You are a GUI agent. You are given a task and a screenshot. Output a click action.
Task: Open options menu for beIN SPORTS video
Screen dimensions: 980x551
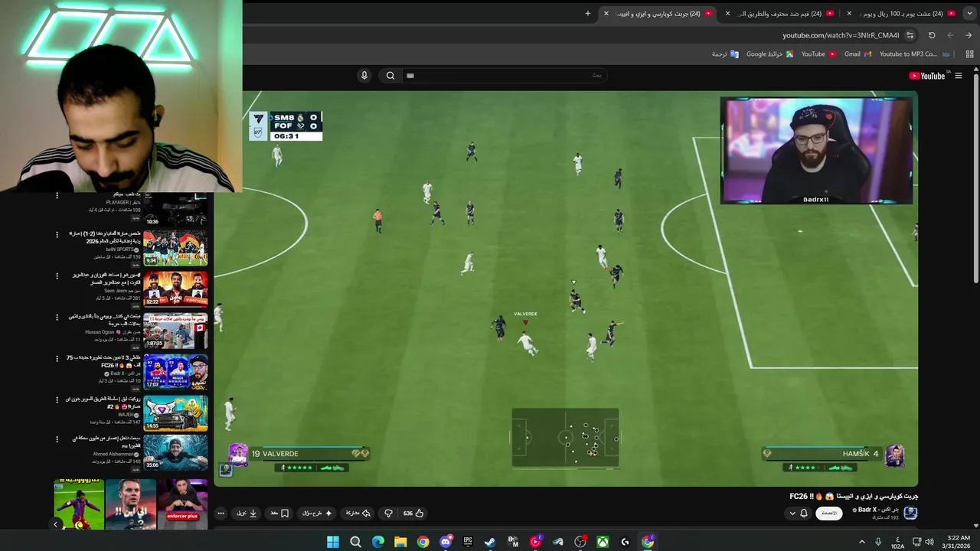tap(57, 236)
